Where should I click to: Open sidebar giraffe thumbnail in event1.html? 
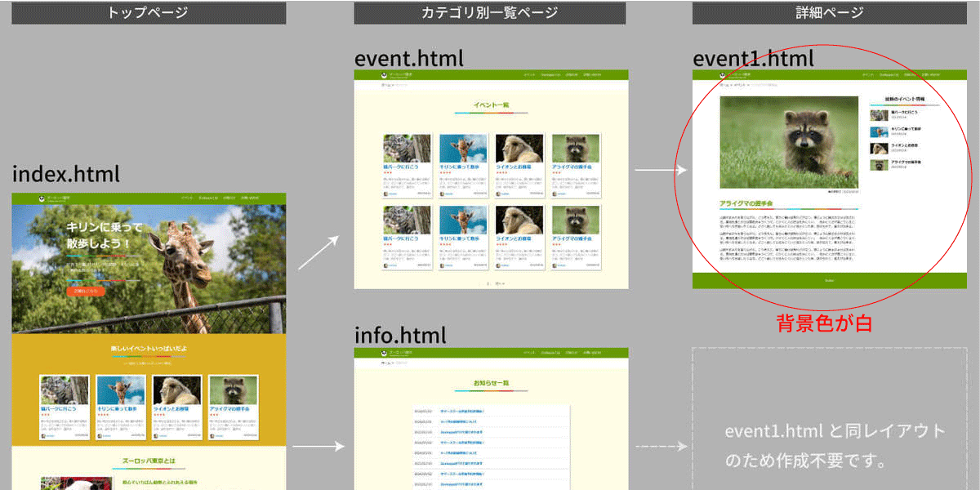point(879,131)
